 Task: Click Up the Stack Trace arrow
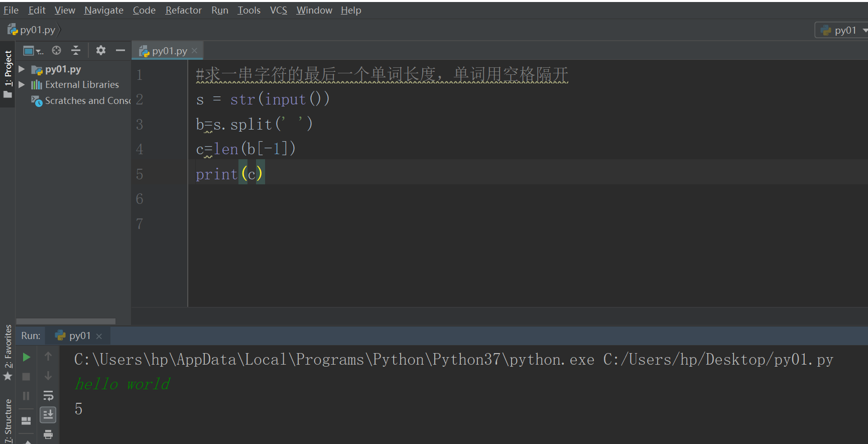point(48,356)
